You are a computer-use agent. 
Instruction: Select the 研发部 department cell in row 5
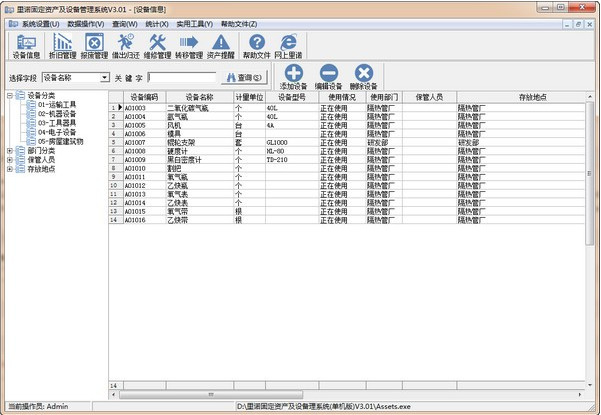coord(384,143)
